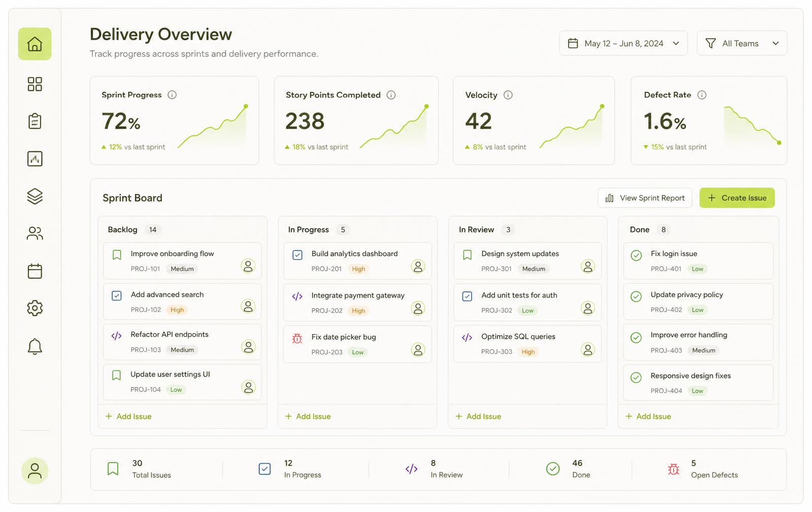This screenshot has height=512, width=812.
Task: Click bookmark icon on Update user settings UI
Action: tap(116, 375)
